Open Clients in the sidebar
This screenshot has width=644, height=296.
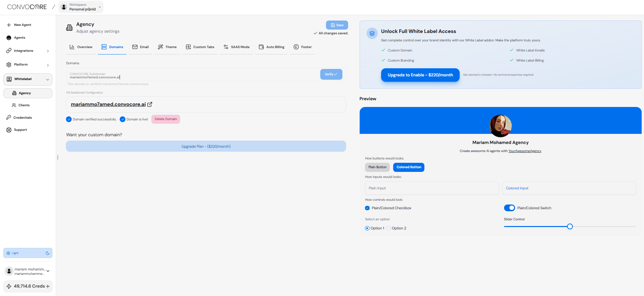(x=28, y=105)
